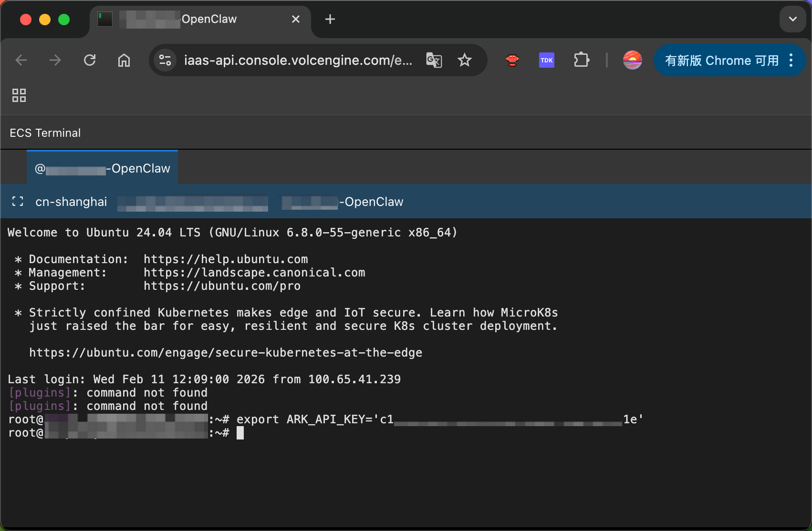This screenshot has height=531, width=812.
Task: Go to the browser home page
Action: tap(124, 60)
